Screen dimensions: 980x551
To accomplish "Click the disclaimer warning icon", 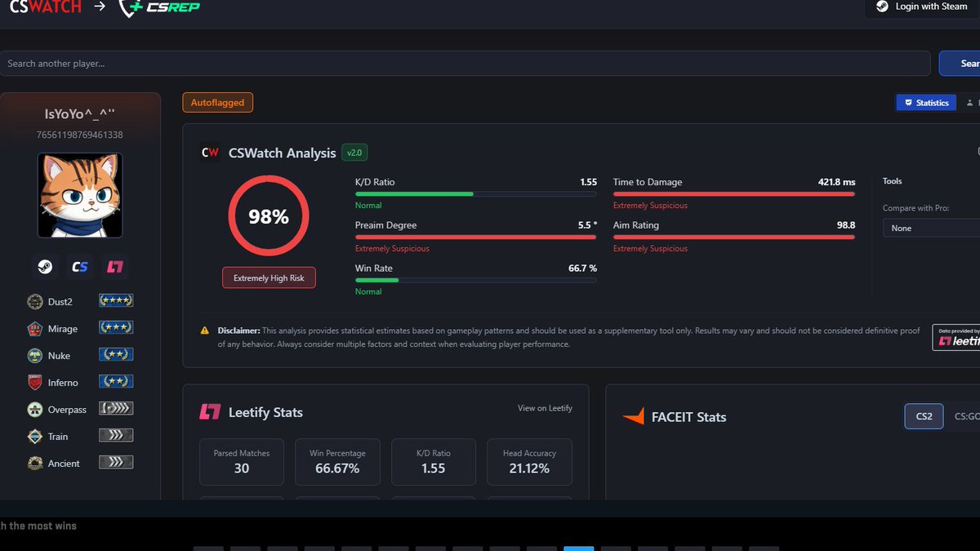I will (205, 331).
